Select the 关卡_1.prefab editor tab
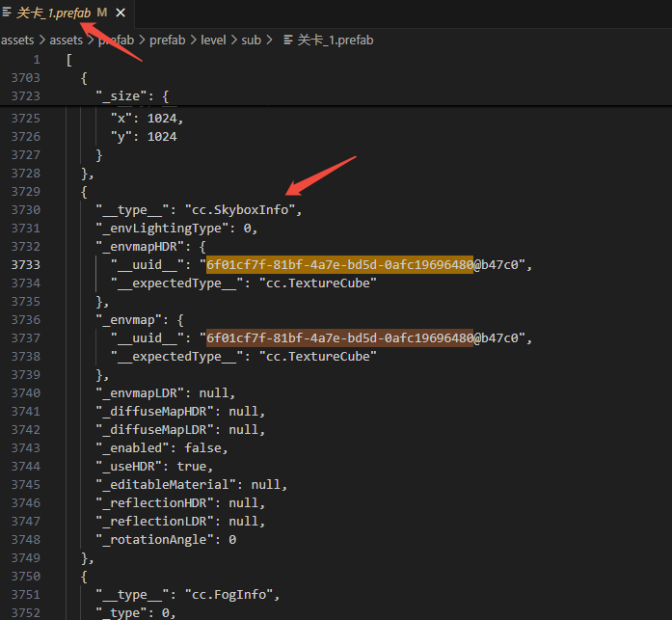Screen dimensions: 672x620 tap(67, 13)
